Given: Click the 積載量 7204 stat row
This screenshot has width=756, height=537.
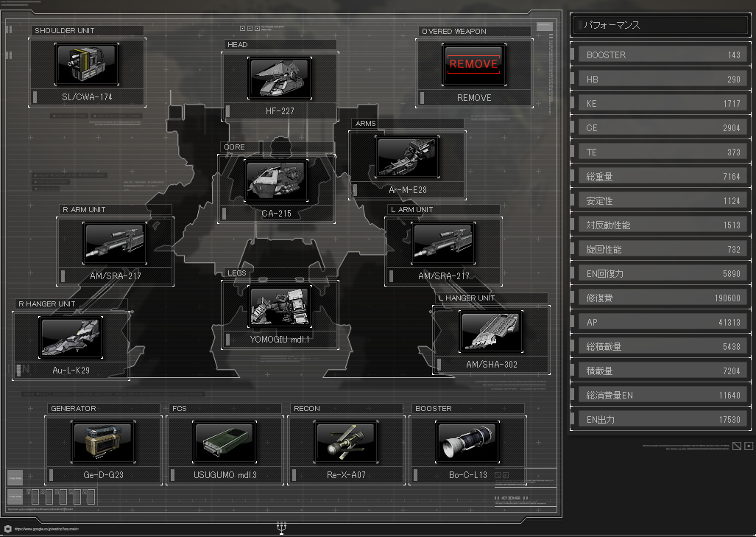Looking at the screenshot, I should 660,371.
